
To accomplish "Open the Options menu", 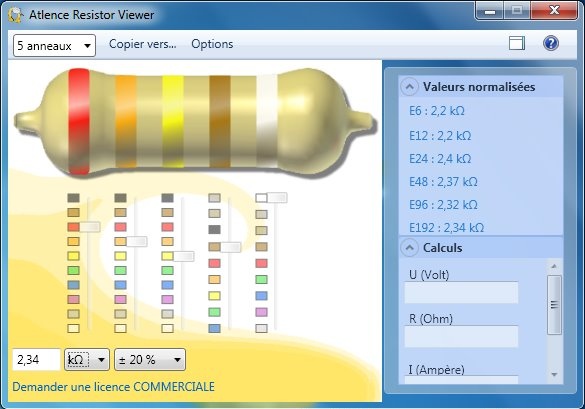I will [x=212, y=44].
